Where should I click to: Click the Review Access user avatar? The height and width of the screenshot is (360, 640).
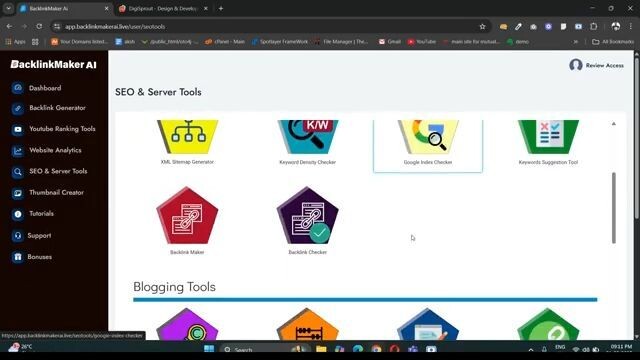(x=576, y=65)
